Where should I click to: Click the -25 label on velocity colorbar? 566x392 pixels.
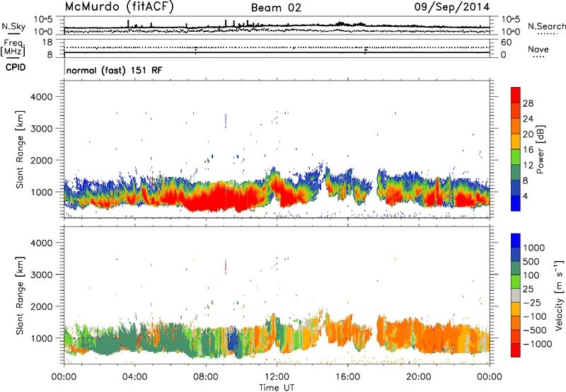(532, 303)
